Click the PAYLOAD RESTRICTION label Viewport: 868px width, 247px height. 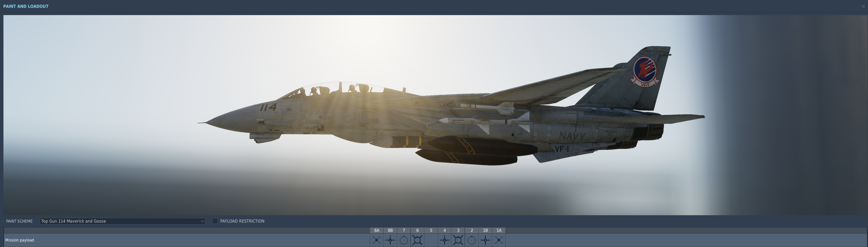242,221
